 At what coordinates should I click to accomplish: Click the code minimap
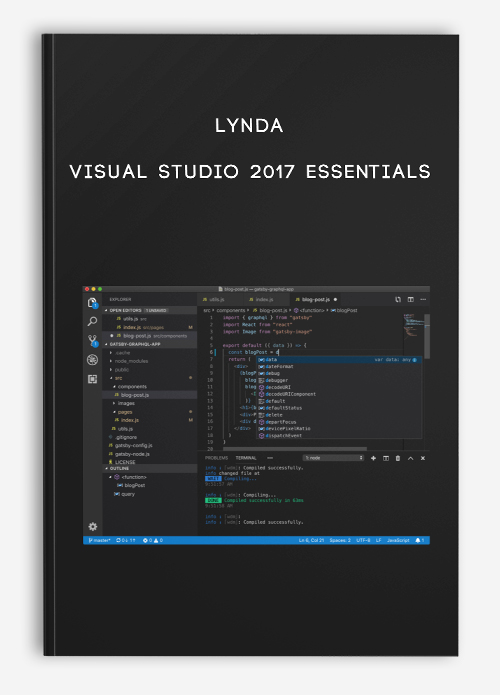pyautogui.click(x=413, y=326)
